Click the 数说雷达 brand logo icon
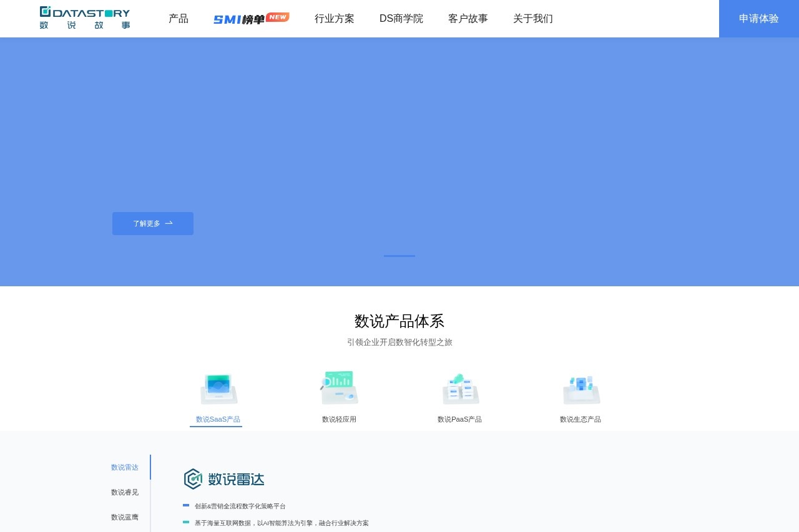This screenshot has width=799, height=532. (193, 479)
